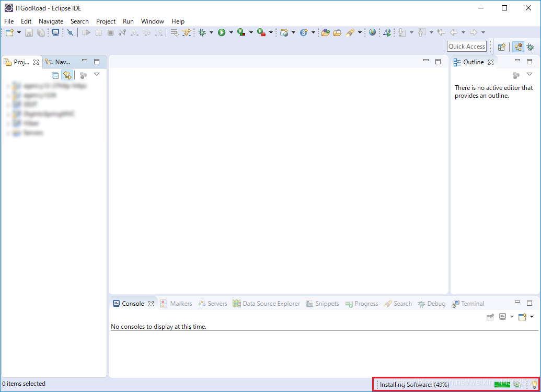Click the Step Into icon

[134, 32]
